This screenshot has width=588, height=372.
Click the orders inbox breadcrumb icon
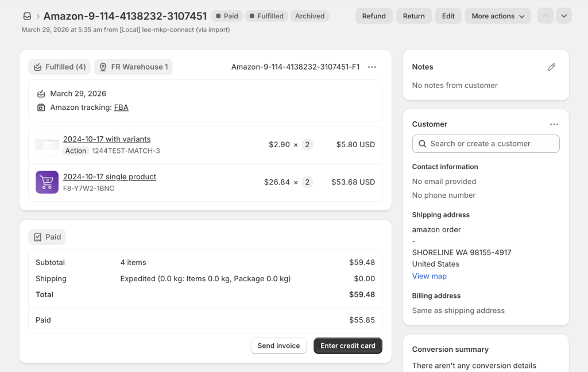coord(27,16)
